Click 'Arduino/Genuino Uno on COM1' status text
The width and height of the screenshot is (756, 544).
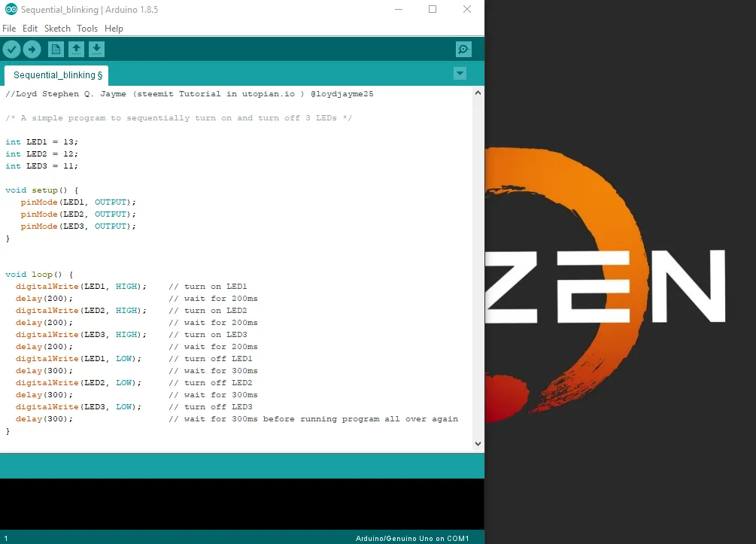coord(412,538)
